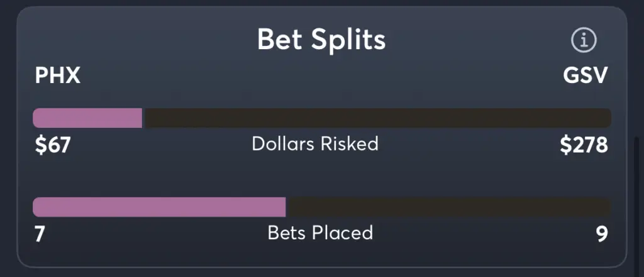Select the PHX team label
Viewport: 644px width, 277px height.
[x=57, y=76]
